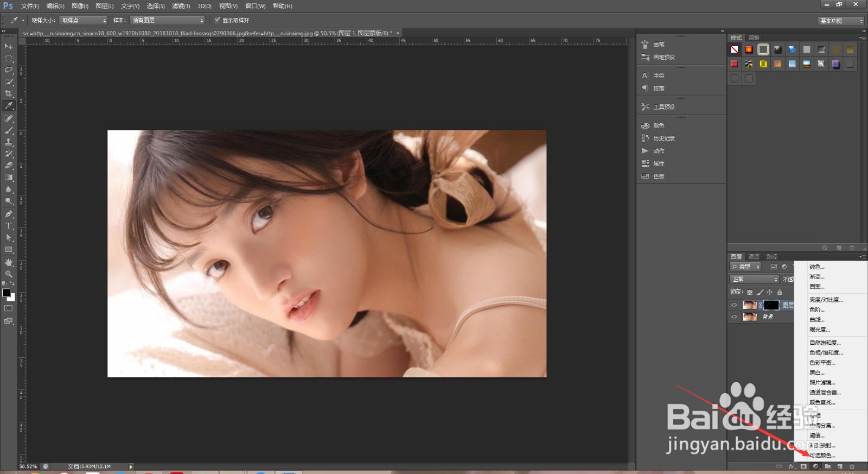Change screen mode icon in toolbox
Screen dimensions: 868x474
point(8,321)
